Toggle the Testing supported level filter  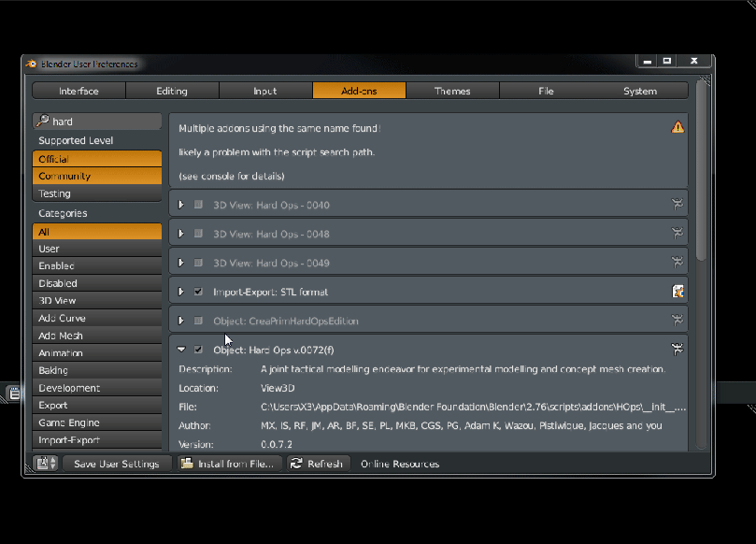click(97, 193)
